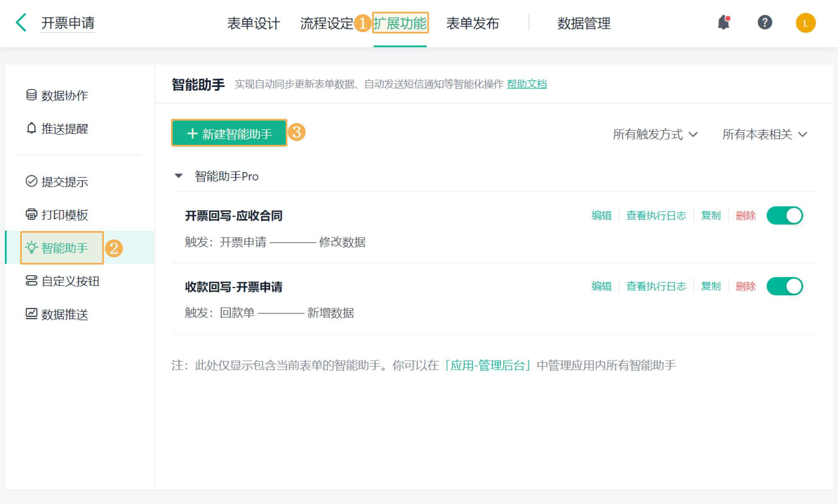The width and height of the screenshot is (838, 504).
Task: Open 数据推送 chart icon item
Action: (31, 314)
